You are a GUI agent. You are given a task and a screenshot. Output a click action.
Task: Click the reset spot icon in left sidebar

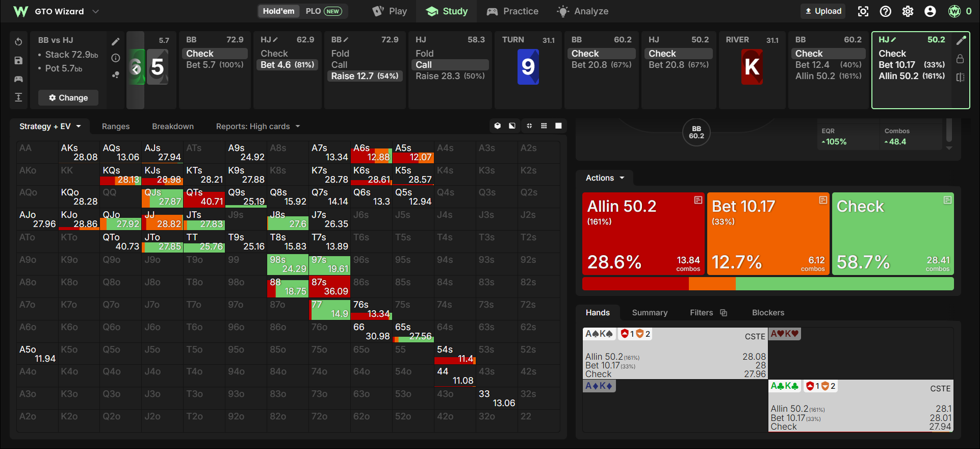pos(18,41)
